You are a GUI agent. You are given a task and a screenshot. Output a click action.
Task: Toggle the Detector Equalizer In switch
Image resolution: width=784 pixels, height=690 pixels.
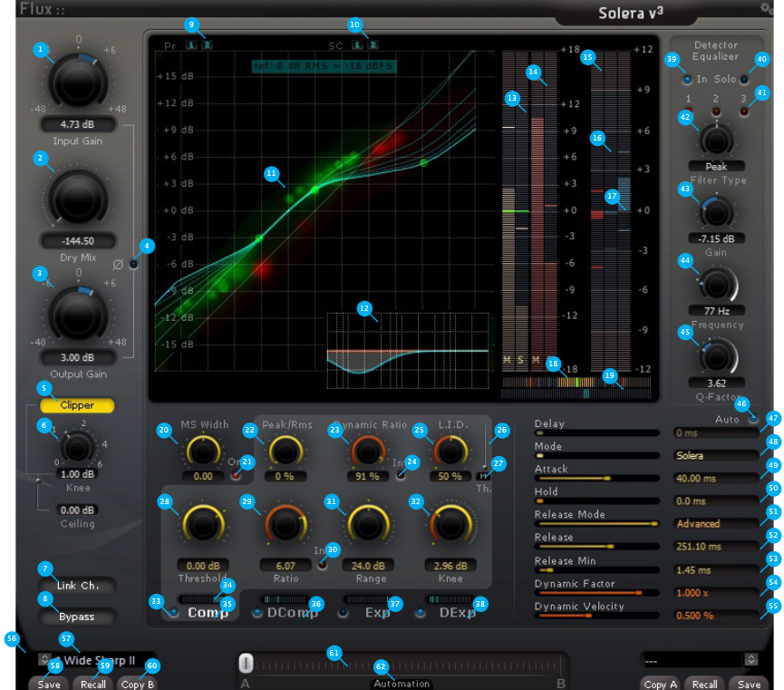686,80
